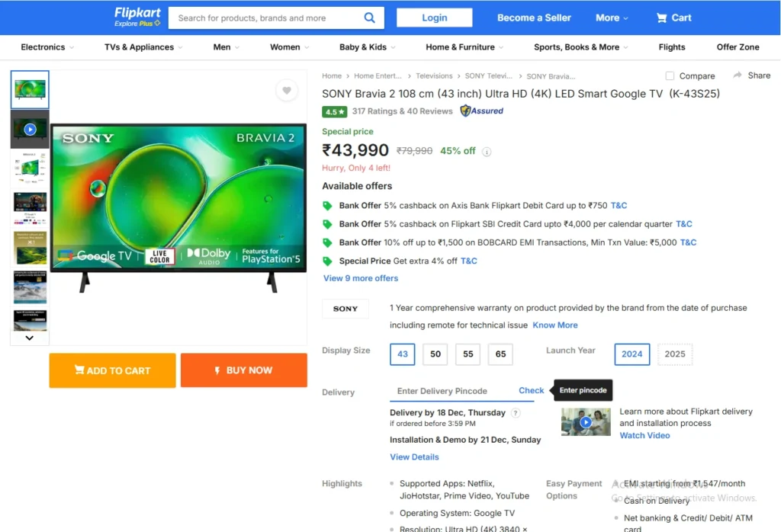Select 2025 launch year option
This screenshot has width=781, height=532.
click(674, 354)
